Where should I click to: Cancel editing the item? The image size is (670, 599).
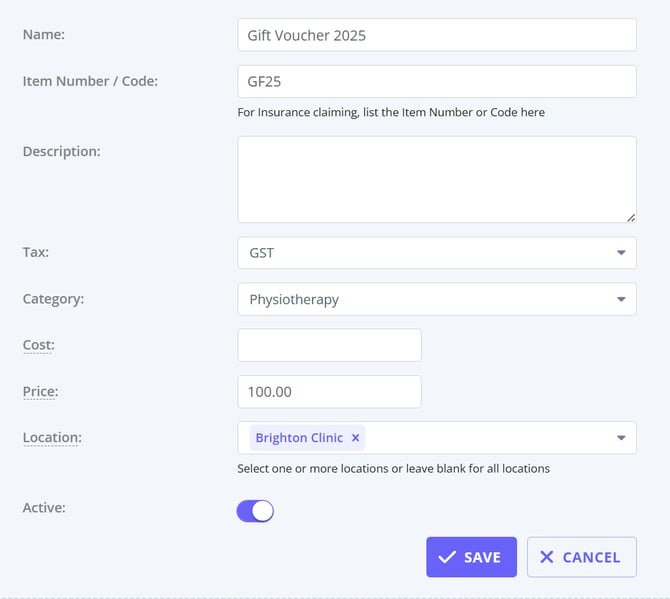point(581,557)
